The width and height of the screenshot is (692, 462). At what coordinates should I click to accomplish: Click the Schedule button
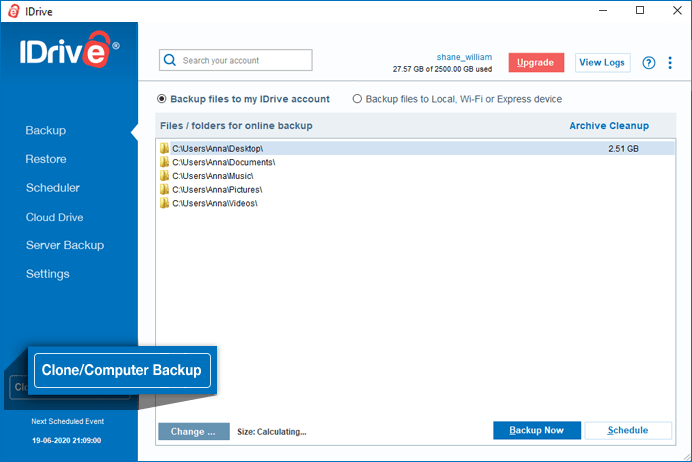click(628, 430)
